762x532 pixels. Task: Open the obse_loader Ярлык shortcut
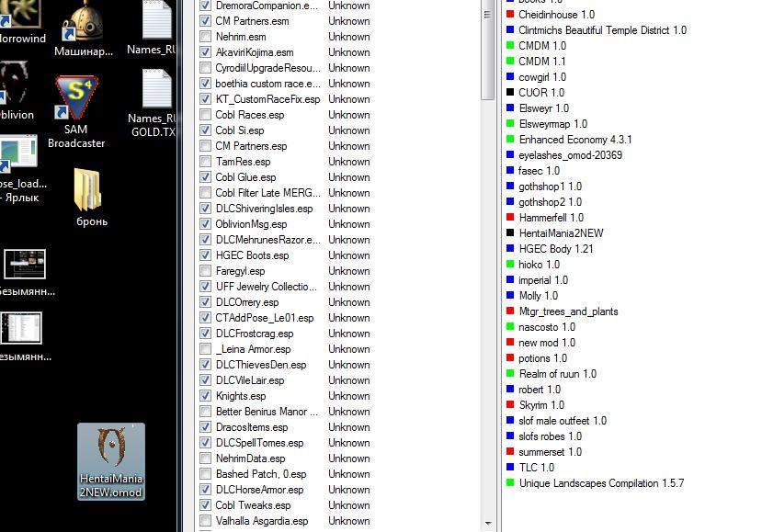click(x=22, y=168)
